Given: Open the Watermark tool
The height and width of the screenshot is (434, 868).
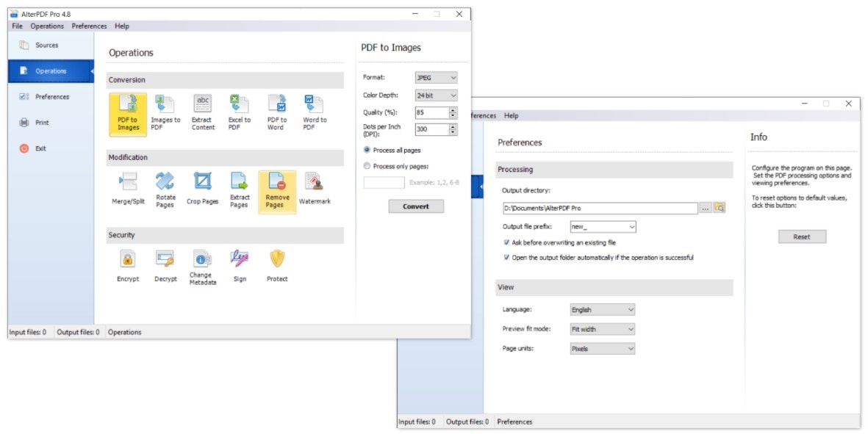Looking at the screenshot, I should 315,189.
